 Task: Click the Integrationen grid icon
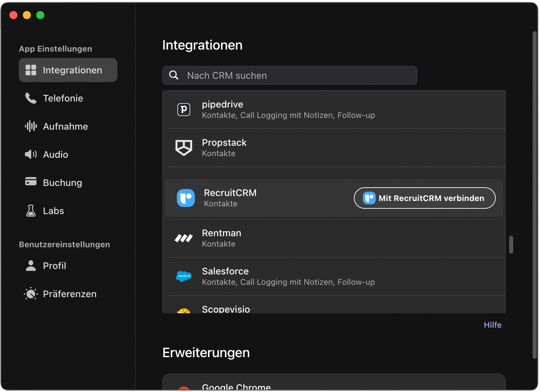pyautogui.click(x=31, y=70)
